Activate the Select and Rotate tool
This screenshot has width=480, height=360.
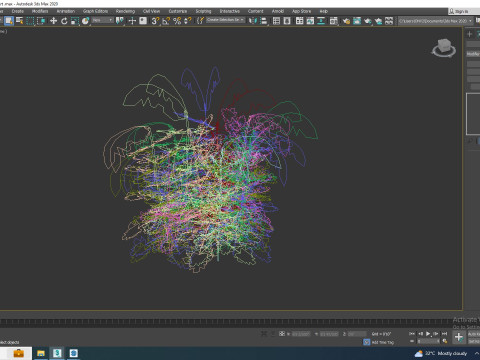pos(64,21)
